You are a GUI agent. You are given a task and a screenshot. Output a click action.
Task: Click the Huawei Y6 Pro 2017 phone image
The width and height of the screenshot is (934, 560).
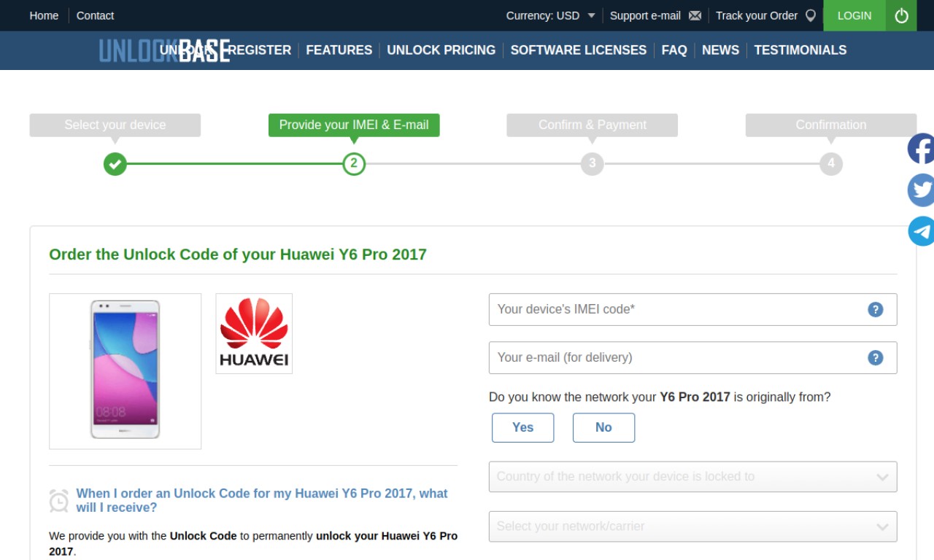coord(125,371)
